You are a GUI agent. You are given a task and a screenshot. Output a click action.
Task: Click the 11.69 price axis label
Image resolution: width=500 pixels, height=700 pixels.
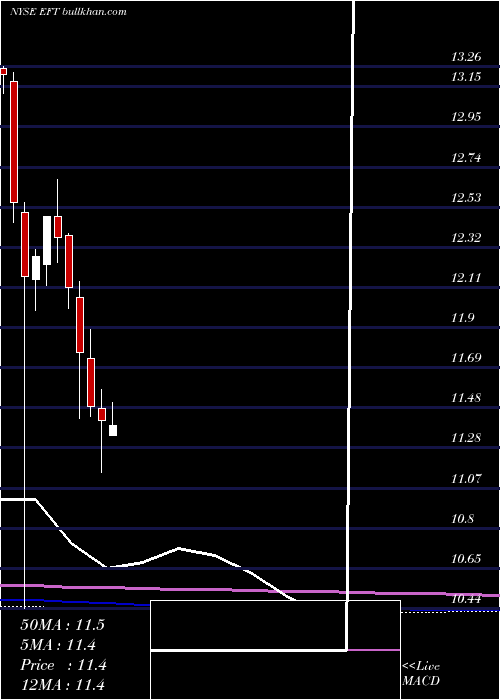[x=467, y=357]
